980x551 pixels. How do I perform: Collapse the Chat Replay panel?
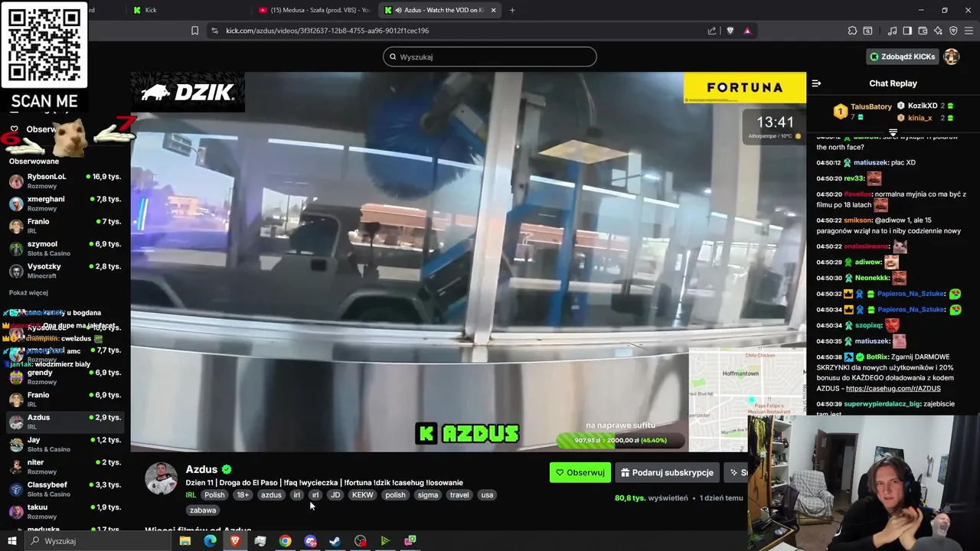click(x=816, y=83)
